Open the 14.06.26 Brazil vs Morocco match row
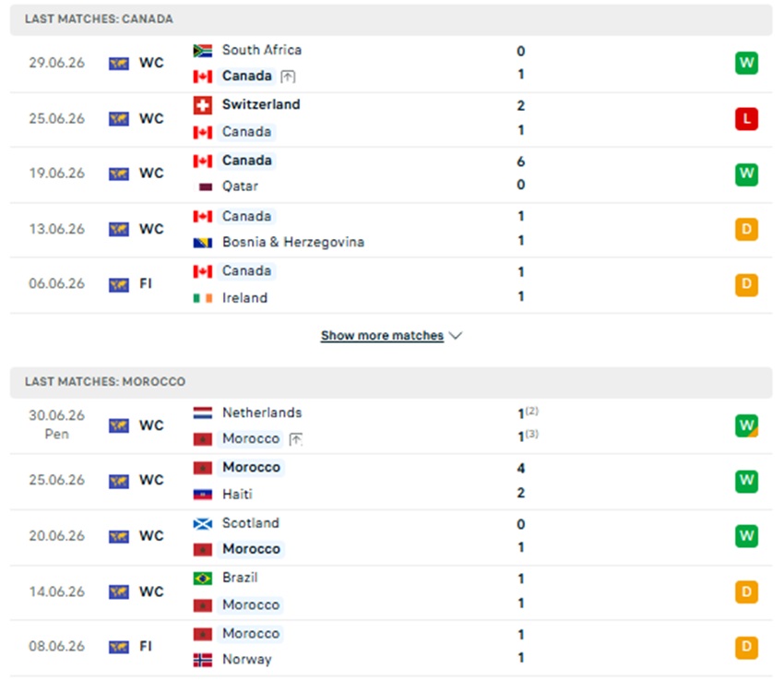 tap(391, 591)
